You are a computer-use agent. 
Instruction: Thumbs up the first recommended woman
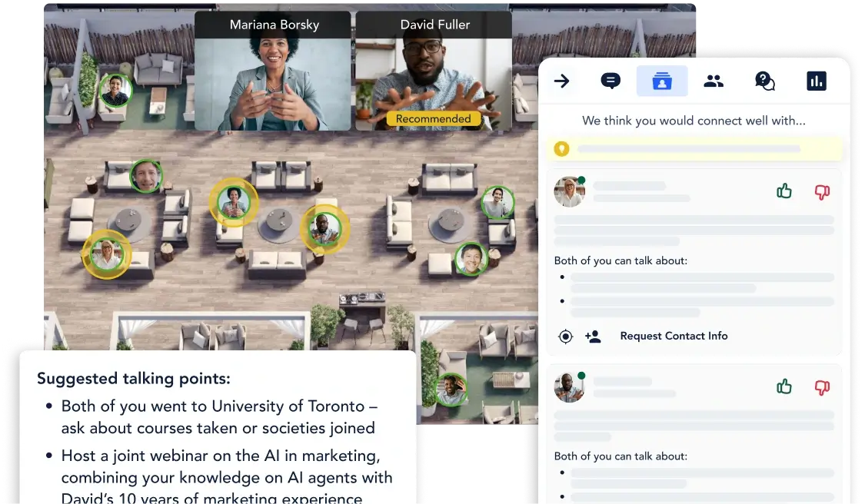click(784, 191)
